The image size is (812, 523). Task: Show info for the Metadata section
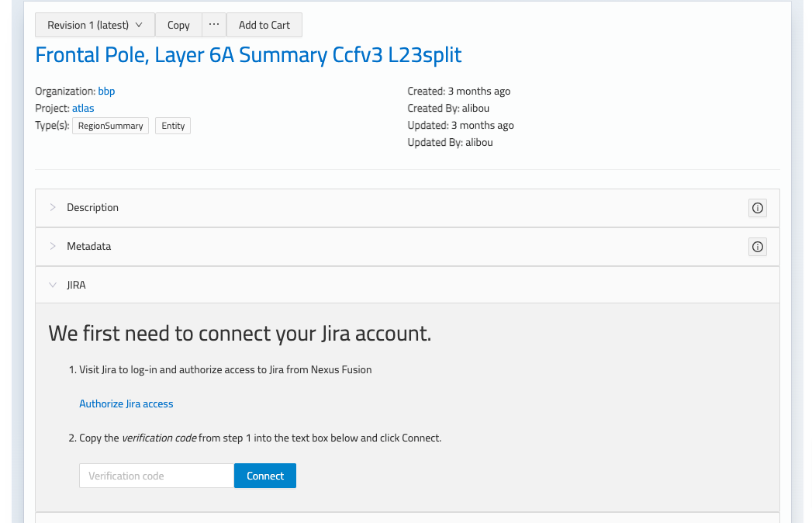click(757, 247)
